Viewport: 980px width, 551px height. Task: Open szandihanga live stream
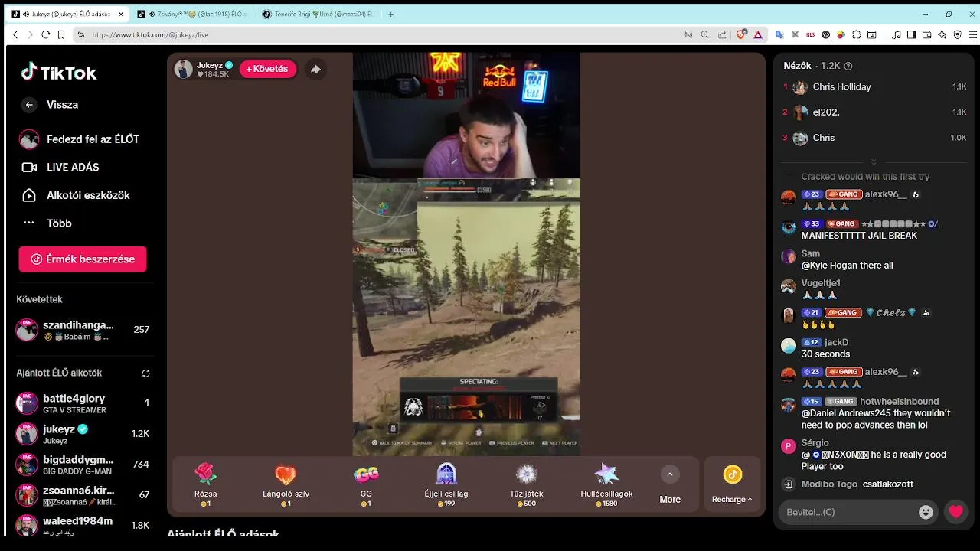83,330
